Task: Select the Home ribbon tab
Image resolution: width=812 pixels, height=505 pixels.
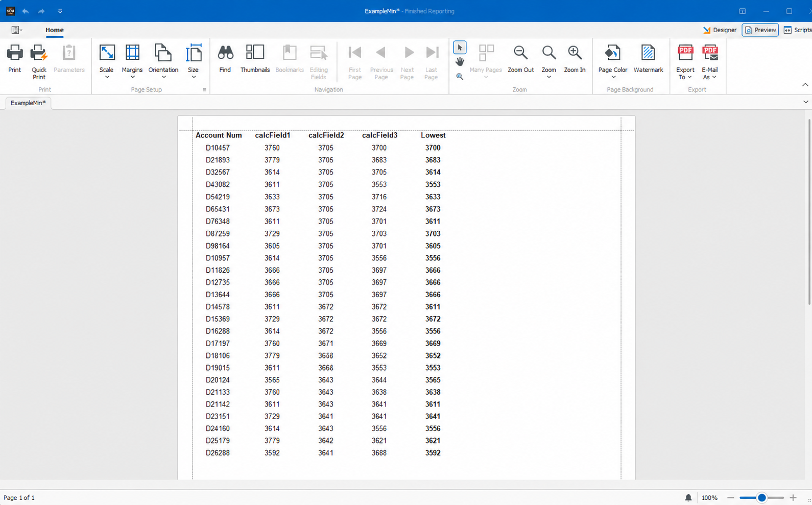Action: tap(55, 30)
